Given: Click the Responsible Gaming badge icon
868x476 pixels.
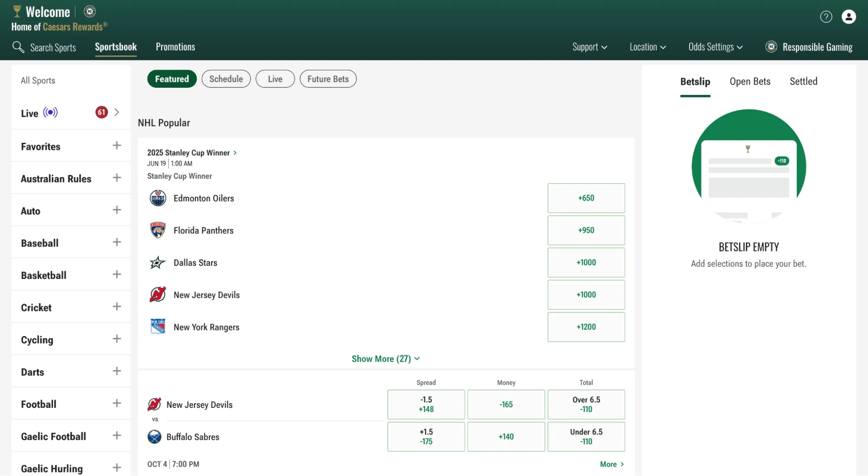Looking at the screenshot, I should (771, 46).
